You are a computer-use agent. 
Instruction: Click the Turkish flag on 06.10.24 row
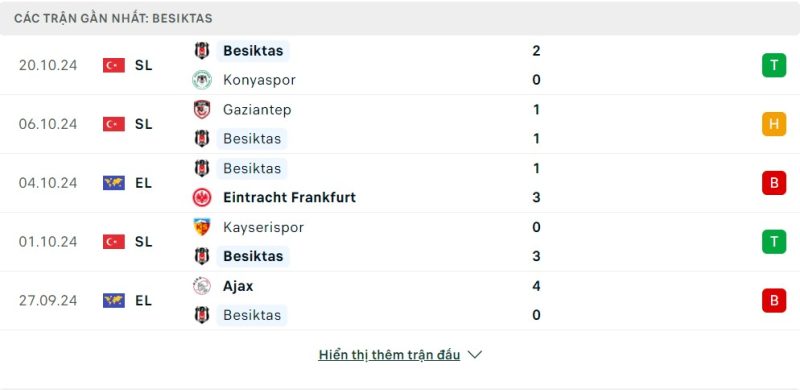[x=114, y=124]
